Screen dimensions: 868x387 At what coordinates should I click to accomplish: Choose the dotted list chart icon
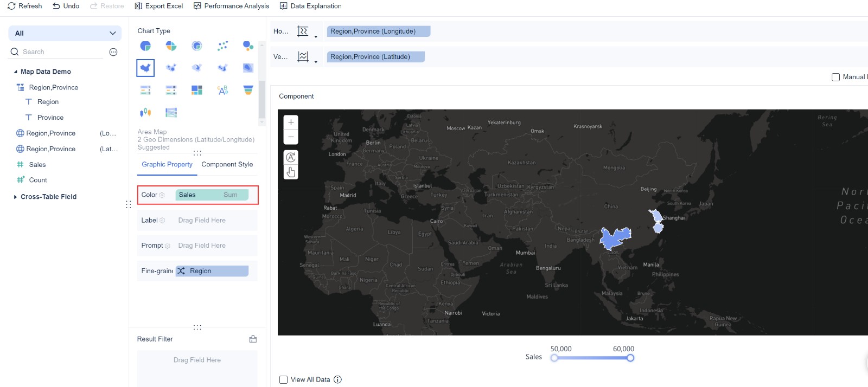point(171,90)
